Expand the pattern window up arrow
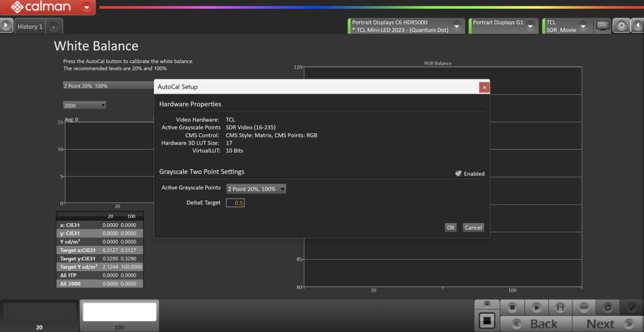This screenshot has width=644, height=332. coord(487,304)
